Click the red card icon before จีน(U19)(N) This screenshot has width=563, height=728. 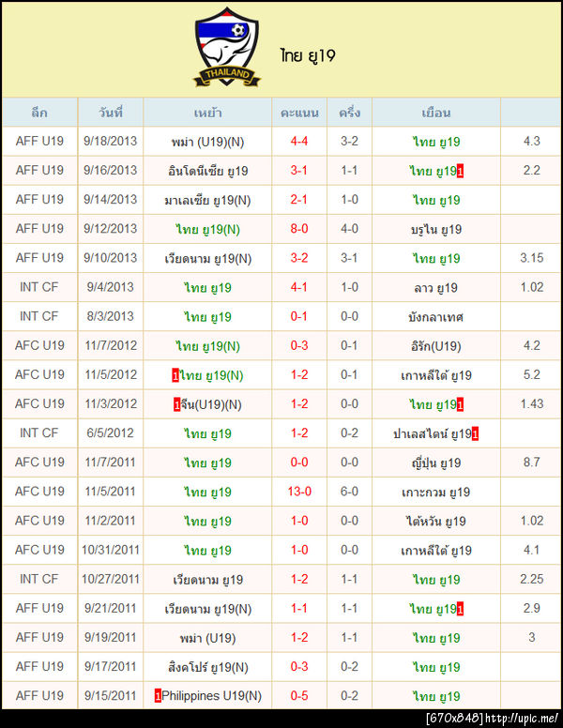(x=177, y=404)
